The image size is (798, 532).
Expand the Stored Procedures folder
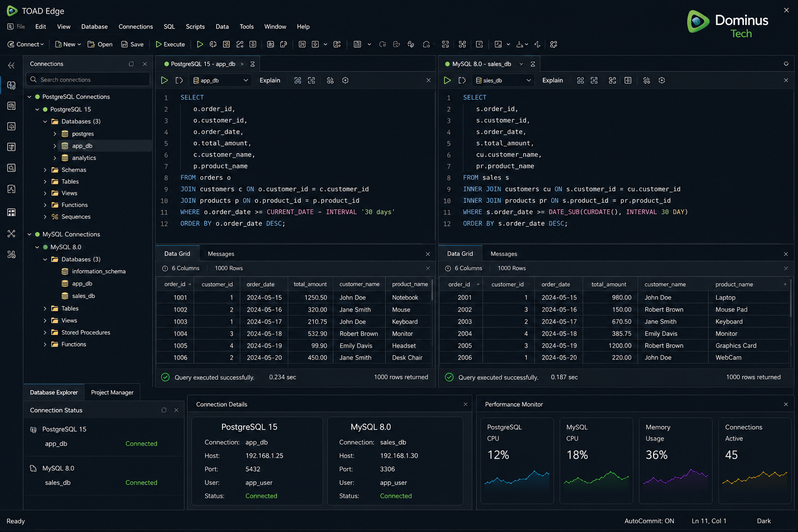tap(45, 332)
